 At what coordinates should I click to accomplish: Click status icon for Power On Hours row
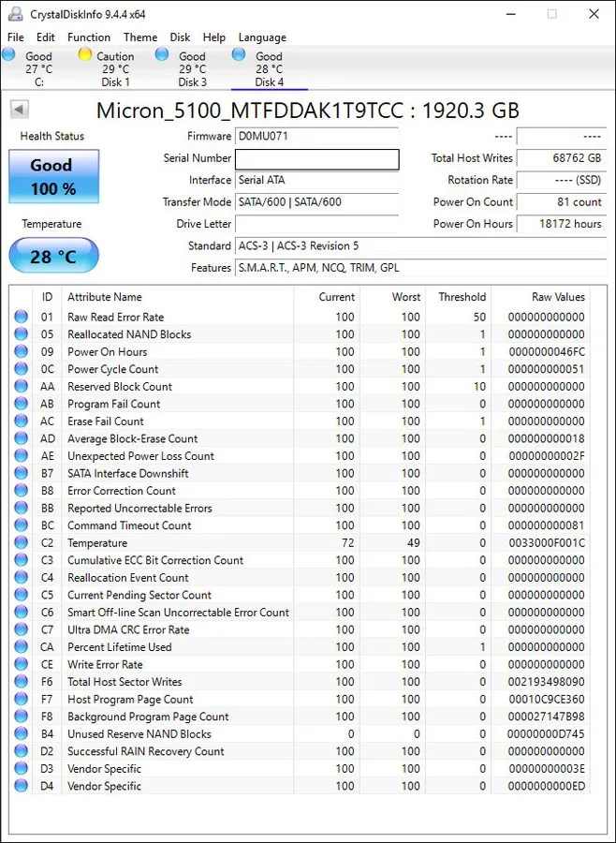coord(21,351)
